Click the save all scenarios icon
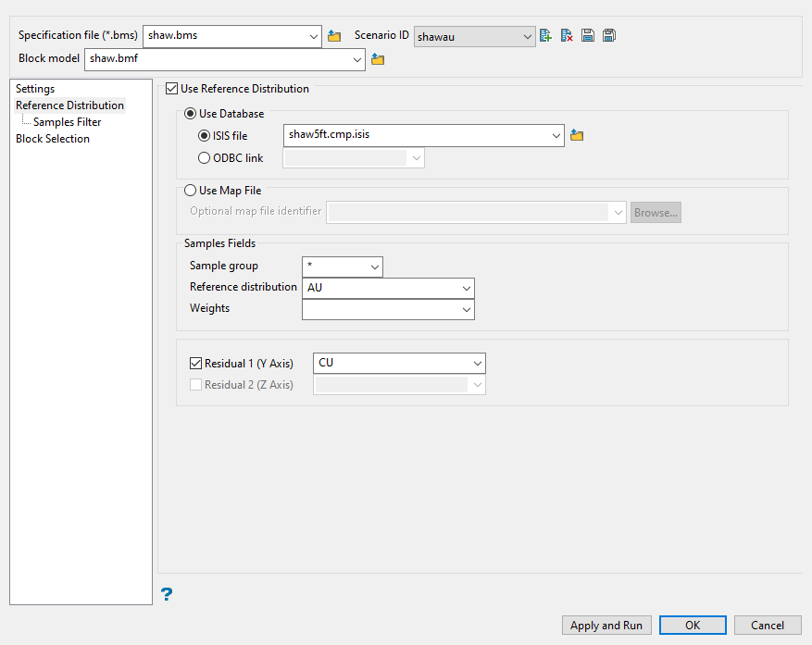Screen dimensions: 812x645 click(x=608, y=36)
